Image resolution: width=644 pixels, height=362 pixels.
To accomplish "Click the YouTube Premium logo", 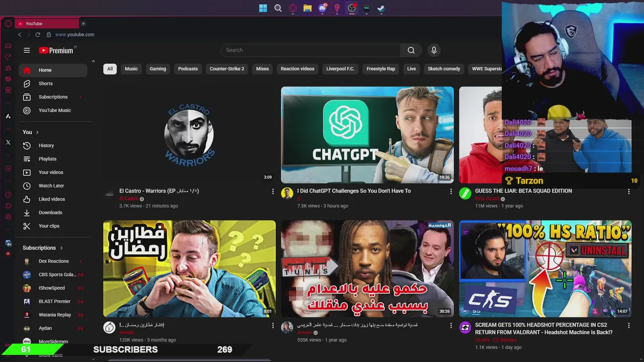I will pyautogui.click(x=56, y=50).
